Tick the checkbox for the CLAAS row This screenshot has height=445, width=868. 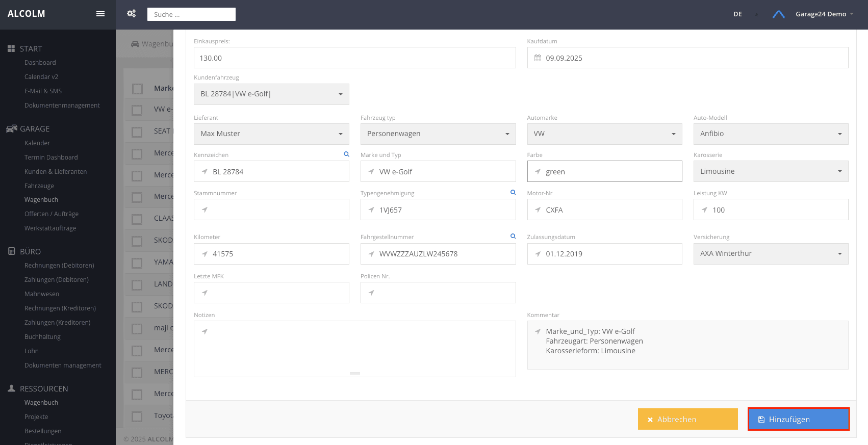pyautogui.click(x=137, y=219)
